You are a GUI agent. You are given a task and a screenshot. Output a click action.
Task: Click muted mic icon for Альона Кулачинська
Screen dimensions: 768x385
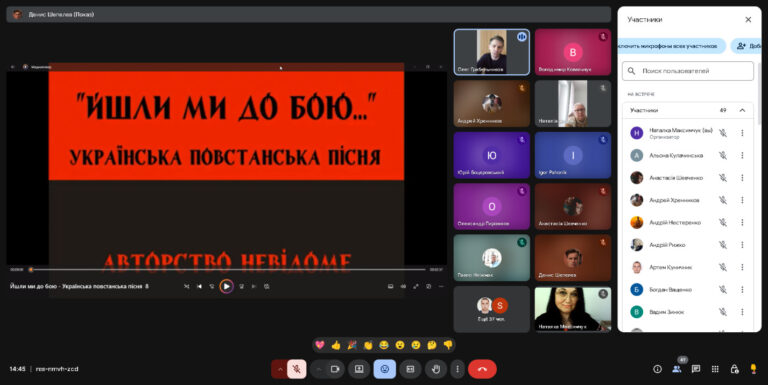[722, 155]
